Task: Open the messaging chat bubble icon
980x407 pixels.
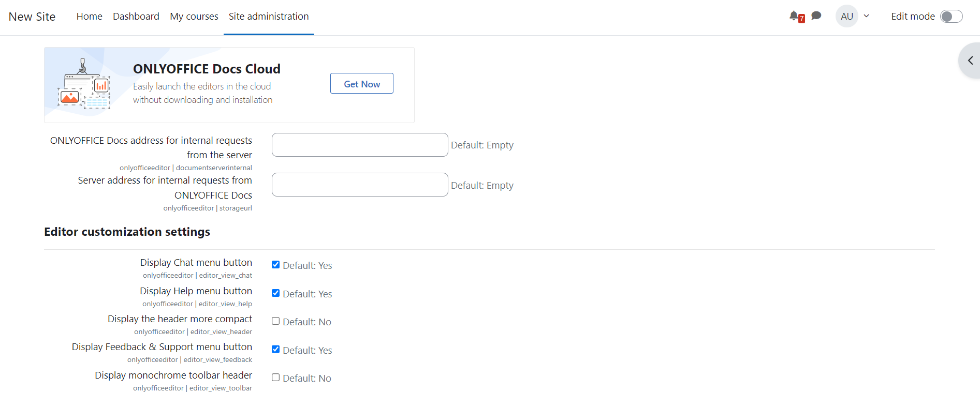Action: pyautogui.click(x=816, y=16)
